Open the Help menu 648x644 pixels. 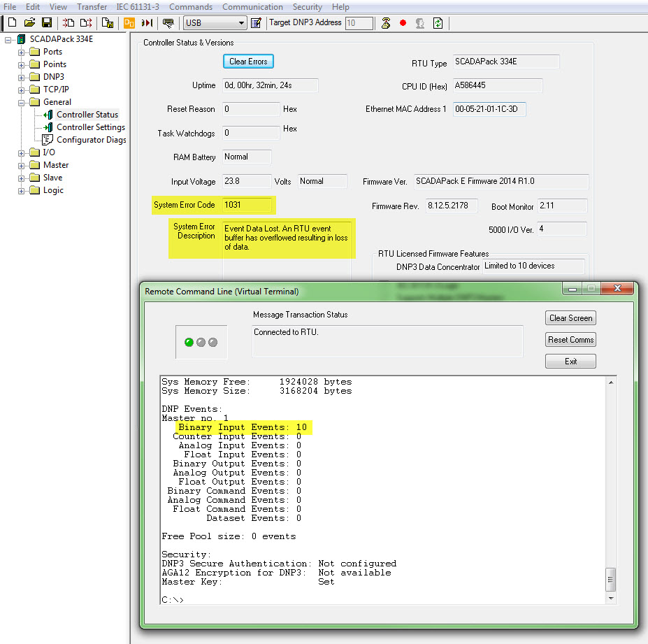(x=340, y=7)
